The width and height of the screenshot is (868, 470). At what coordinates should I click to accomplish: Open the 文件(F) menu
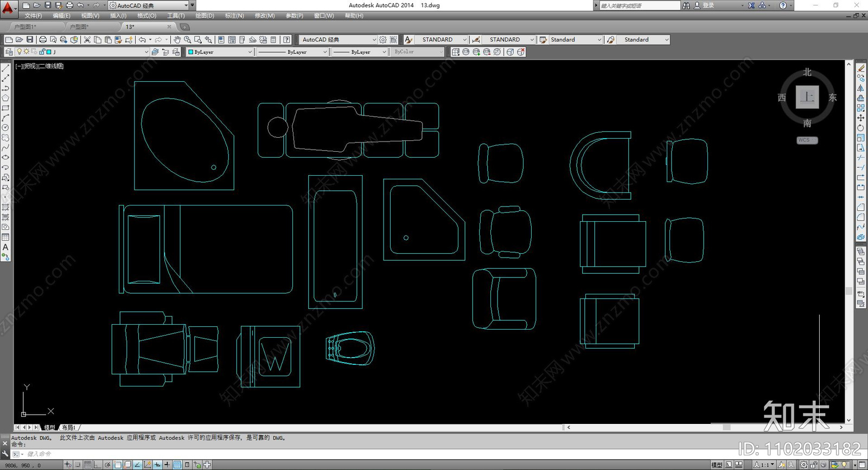coord(33,16)
